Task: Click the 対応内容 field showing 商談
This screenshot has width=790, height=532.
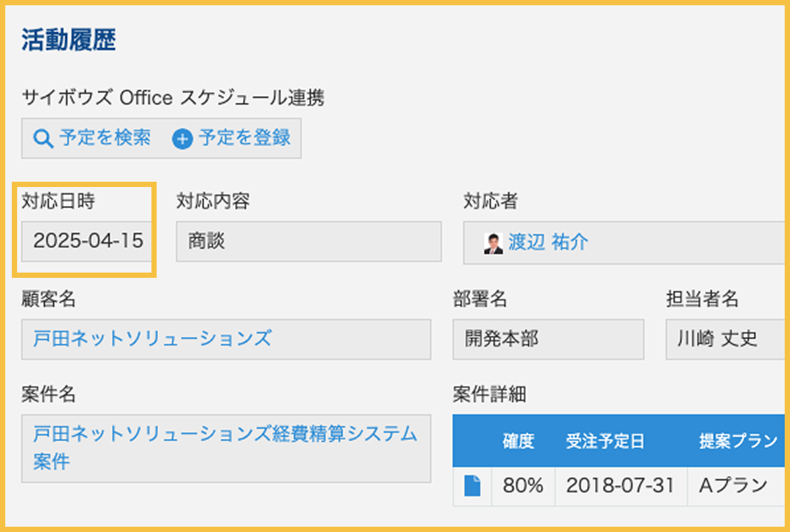Action: 308,241
